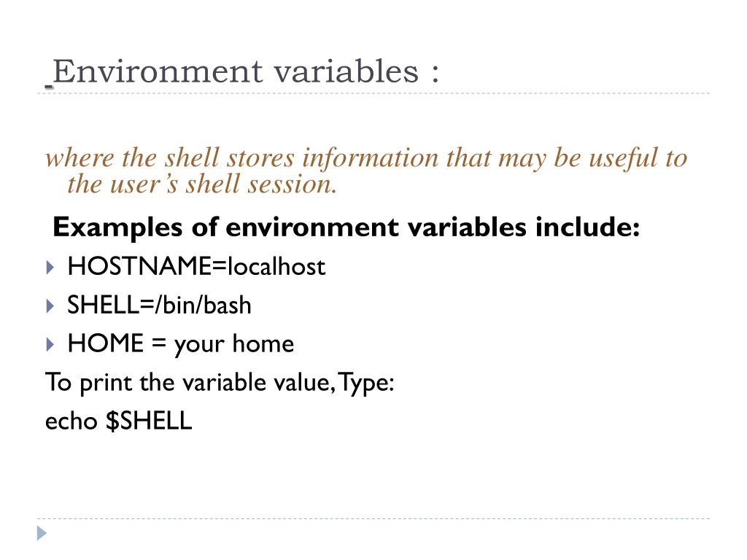Click the bold heading 'Examples of environment variables include:'
The width and height of the screenshot is (747, 560).
click(x=346, y=227)
